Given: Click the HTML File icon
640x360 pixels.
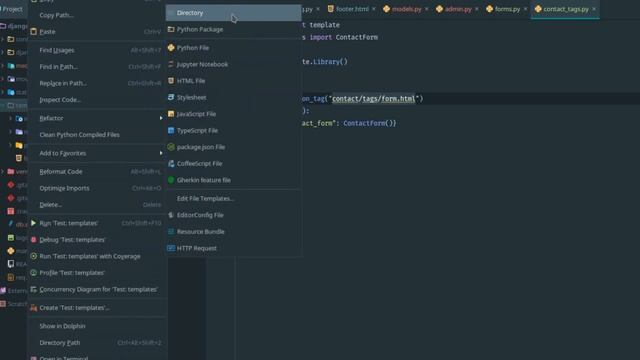Looking at the screenshot, I should [x=171, y=81].
